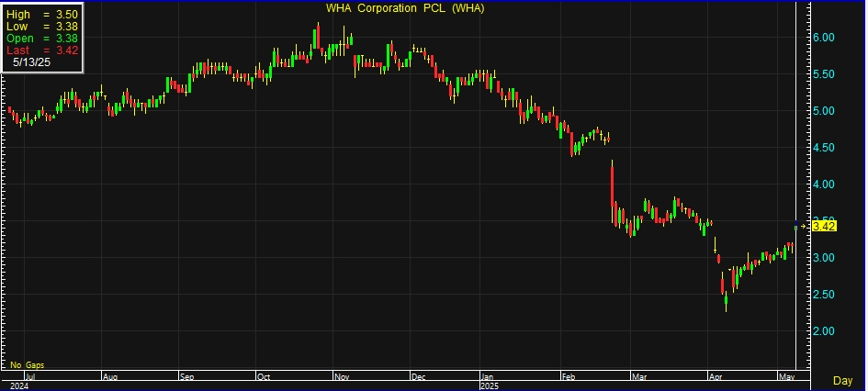Click the 'No Gaps' label

click(28, 365)
